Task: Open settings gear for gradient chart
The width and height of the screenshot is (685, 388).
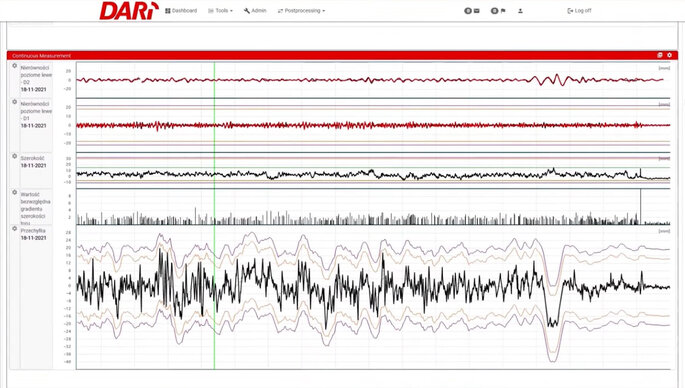Action: point(14,192)
